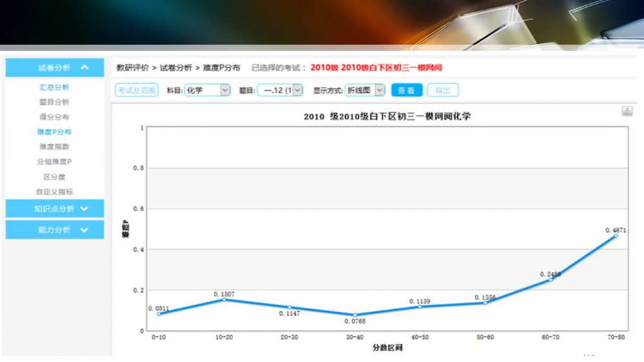The image size is (644, 362).
Task: Click the 60-70 data point marker
Action: point(550,280)
